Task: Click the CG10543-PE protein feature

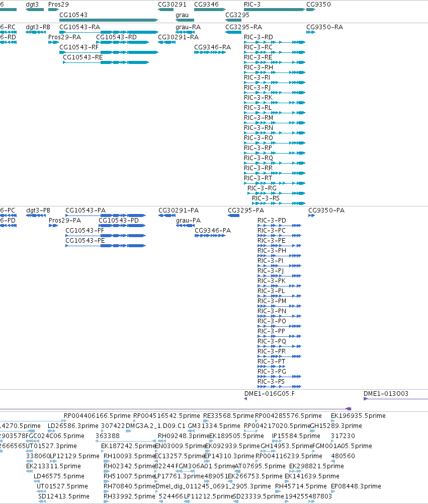Action: 106,246
